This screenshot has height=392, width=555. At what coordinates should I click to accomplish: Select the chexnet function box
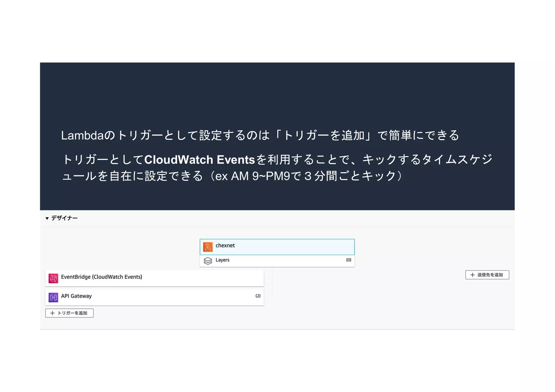tap(277, 247)
